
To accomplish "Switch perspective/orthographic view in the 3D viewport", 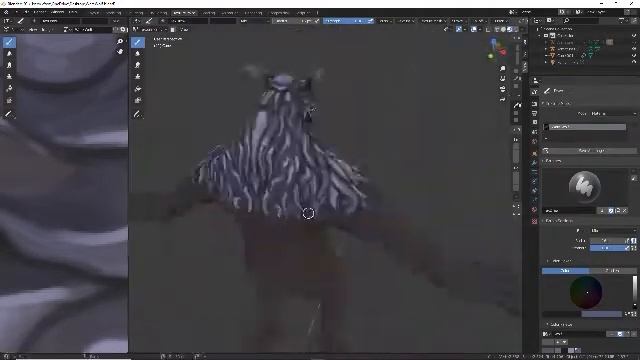I will [503, 99].
